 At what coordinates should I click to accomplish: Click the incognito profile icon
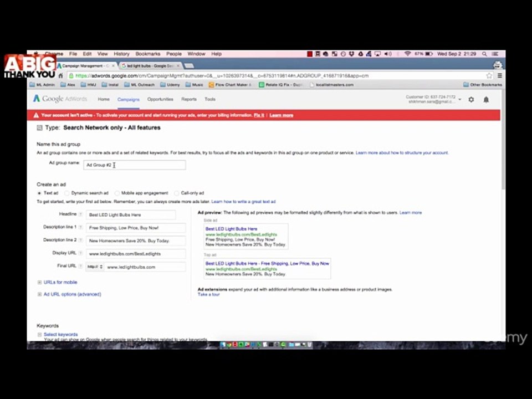pyautogui.click(x=498, y=65)
